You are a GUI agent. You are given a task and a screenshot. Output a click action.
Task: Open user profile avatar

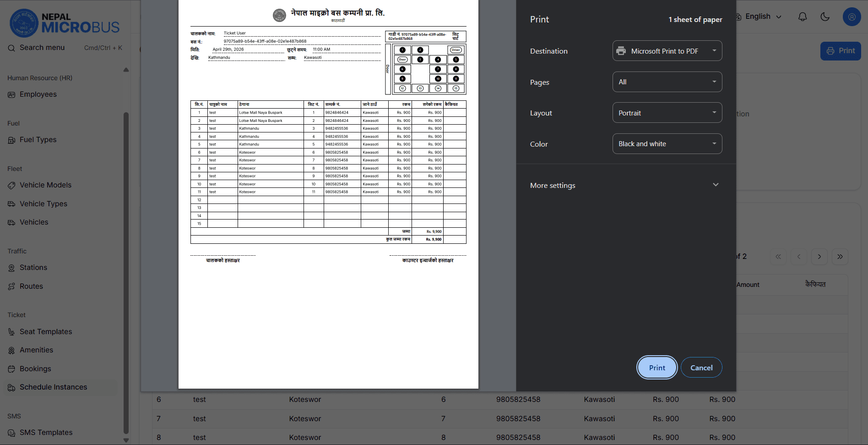click(x=852, y=16)
